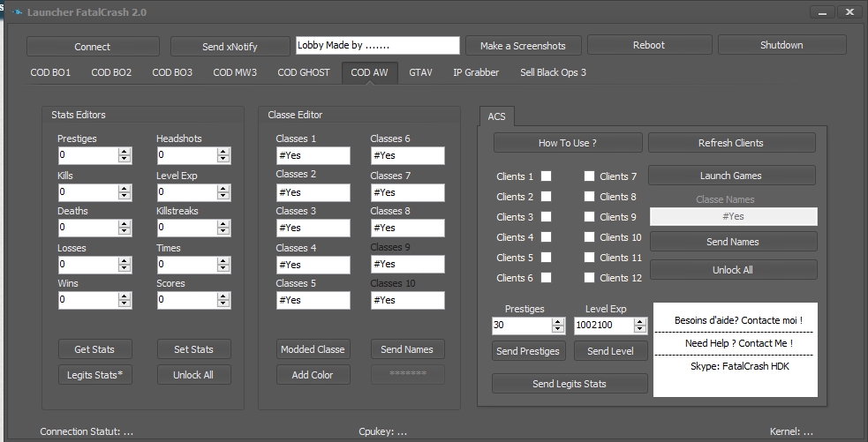The image size is (868, 442).
Task: Decrease the Times spinner value
Action: pyautogui.click(x=223, y=268)
